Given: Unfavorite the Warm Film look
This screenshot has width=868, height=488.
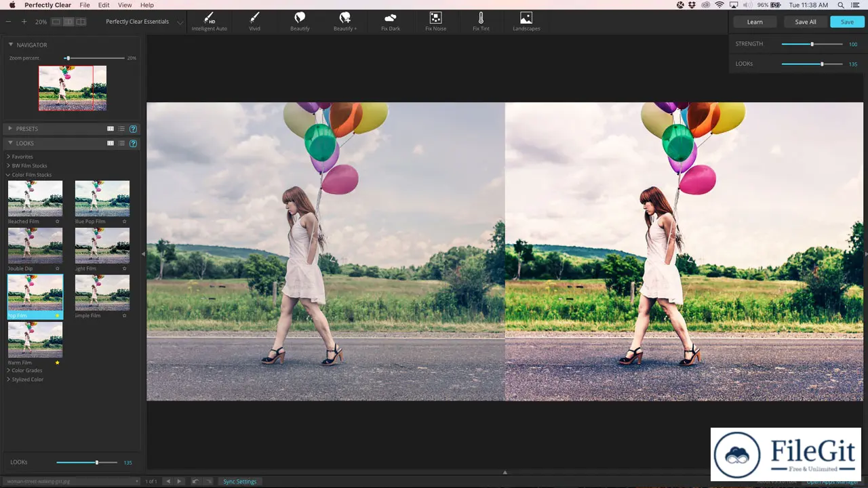Looking at the screenshot, I should click(x=58, y=363).
